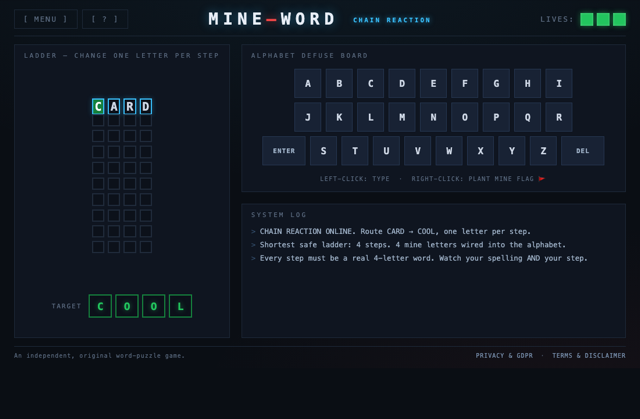Tap the letter U key
The height and width of the screenshot is (419, 640).
click(386, 151)
